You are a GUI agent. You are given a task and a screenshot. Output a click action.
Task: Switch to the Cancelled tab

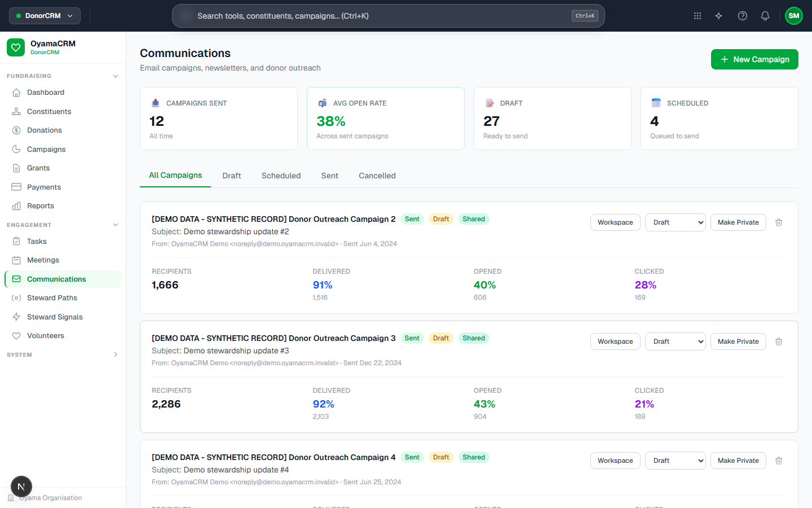pyautogui.click(x=377, y=176)
